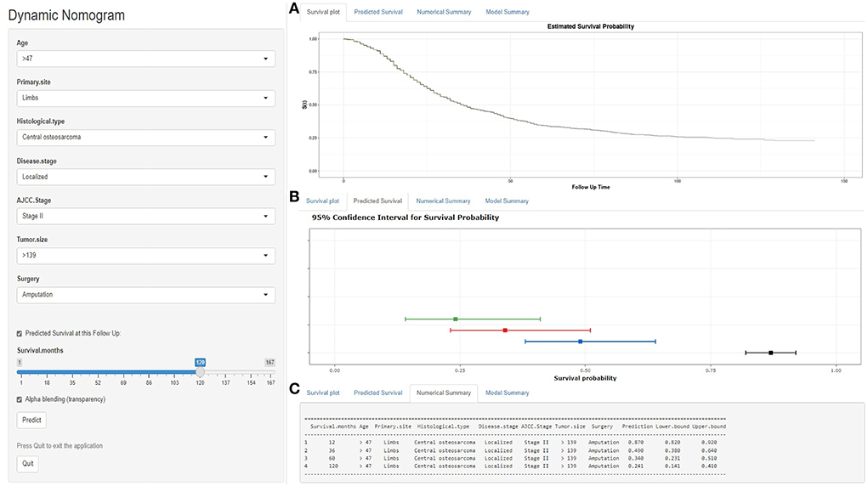This screenshot has width=868, height=486.
Task: Open Model Summary tab in panel C
Action: tap(508, 393)
